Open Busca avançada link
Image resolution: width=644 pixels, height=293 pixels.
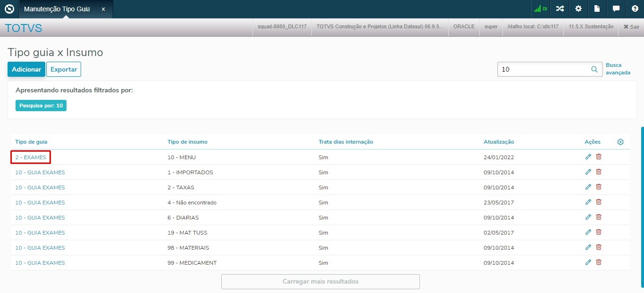[x=618, y=69]
